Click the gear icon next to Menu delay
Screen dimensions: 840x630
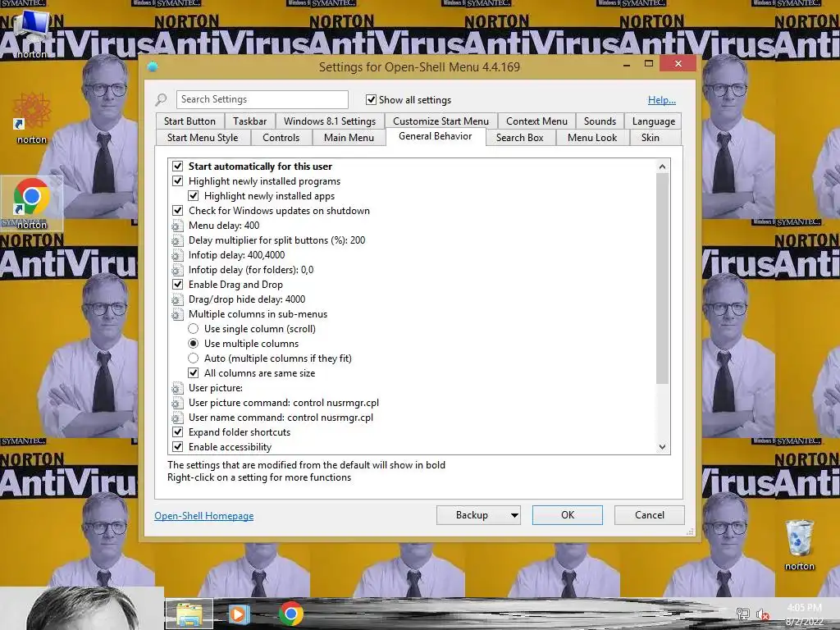(177, 226)
